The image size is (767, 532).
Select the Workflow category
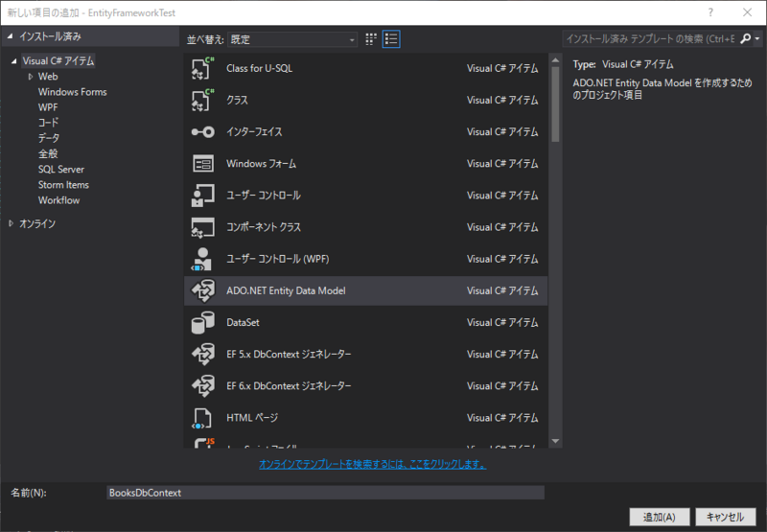click(58, 200)
